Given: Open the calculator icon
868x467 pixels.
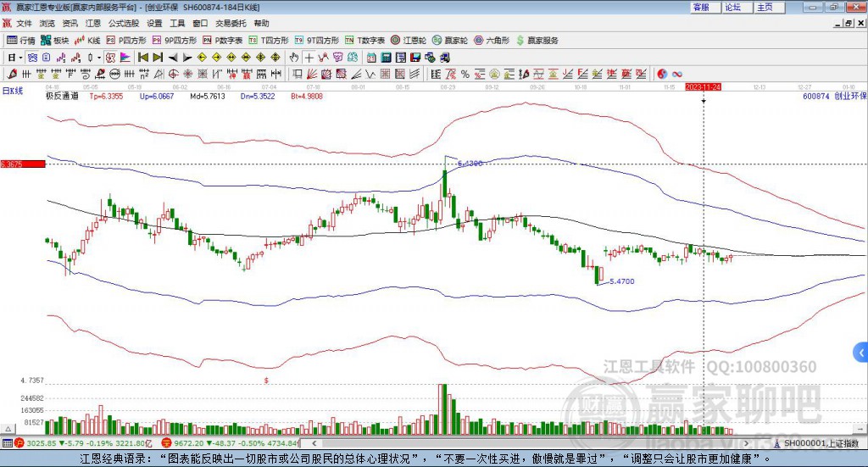Looking at the screenshot, I should pyautogui.click(x=387, y=58).
